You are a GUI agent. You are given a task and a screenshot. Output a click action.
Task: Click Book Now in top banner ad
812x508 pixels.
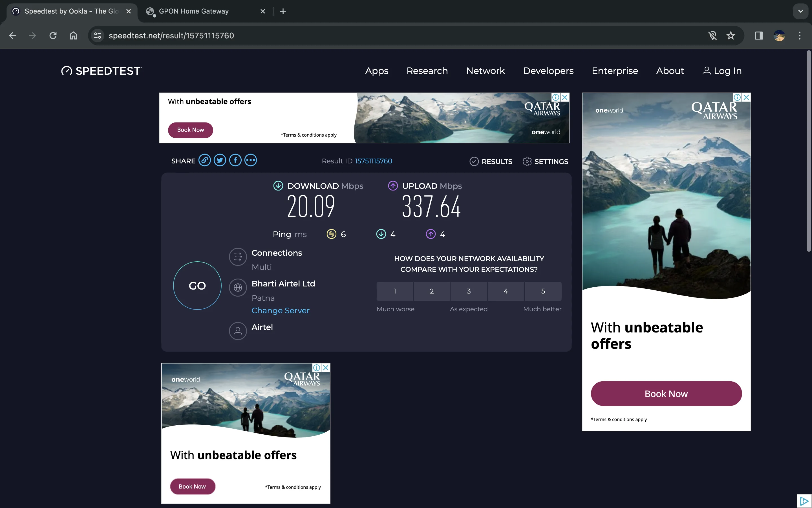[x=191, y=130]
